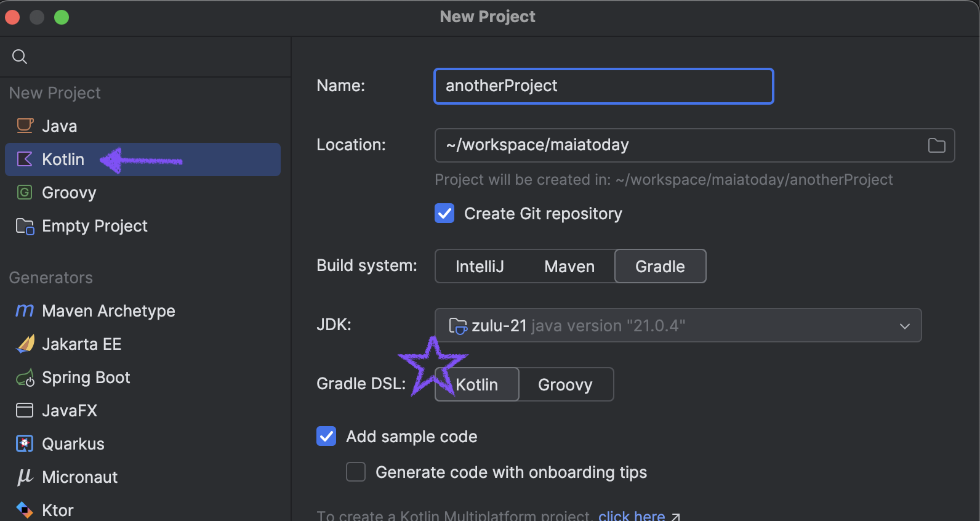The height and width of the screenshot is (521, 980).
Task: Choose the JavaFX window icon
Action: click(25, 410)
